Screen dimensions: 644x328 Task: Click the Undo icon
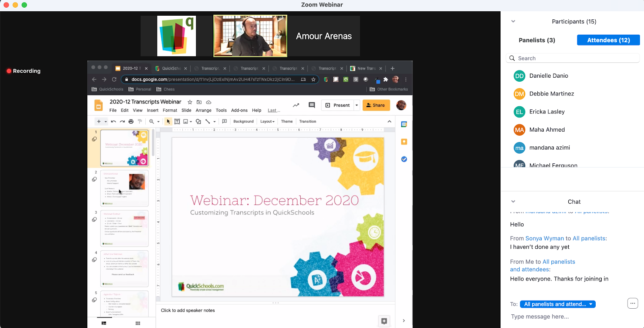click(x=114, y=122)
